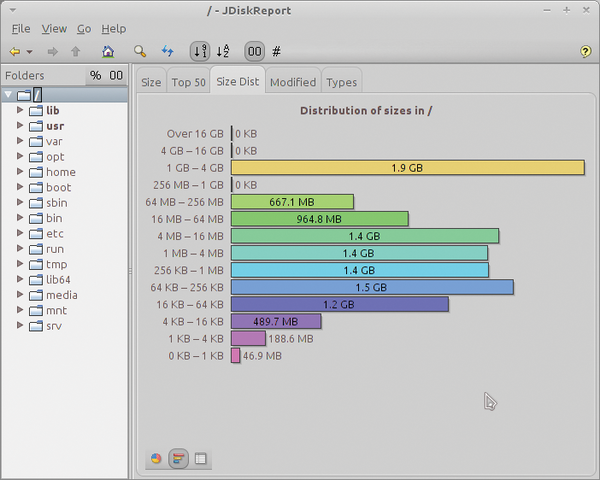Image resolution: width=600 pixels, height=480 pixels.
Task: Click the '188.6 MB' value
Action: pos(291,338)
